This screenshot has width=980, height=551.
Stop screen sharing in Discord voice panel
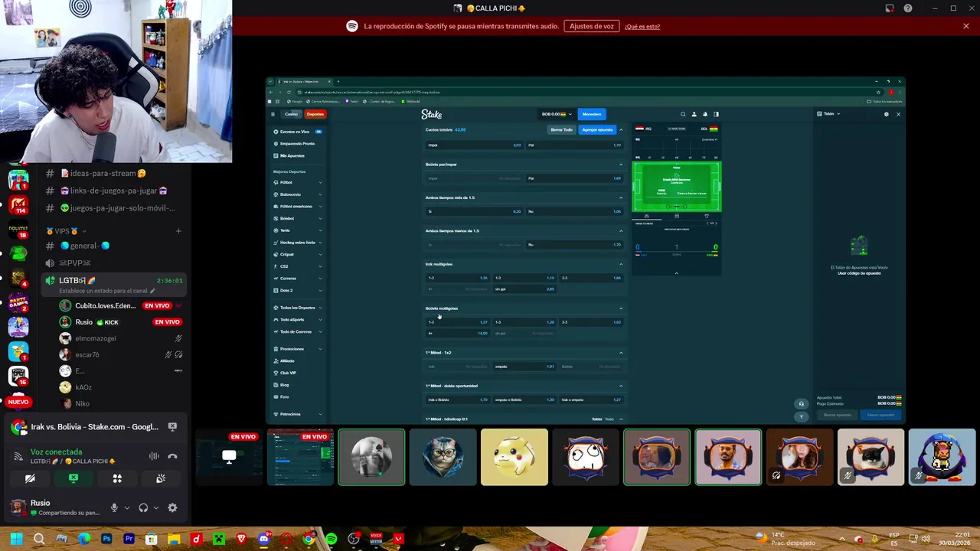click(x=73, y=478)
